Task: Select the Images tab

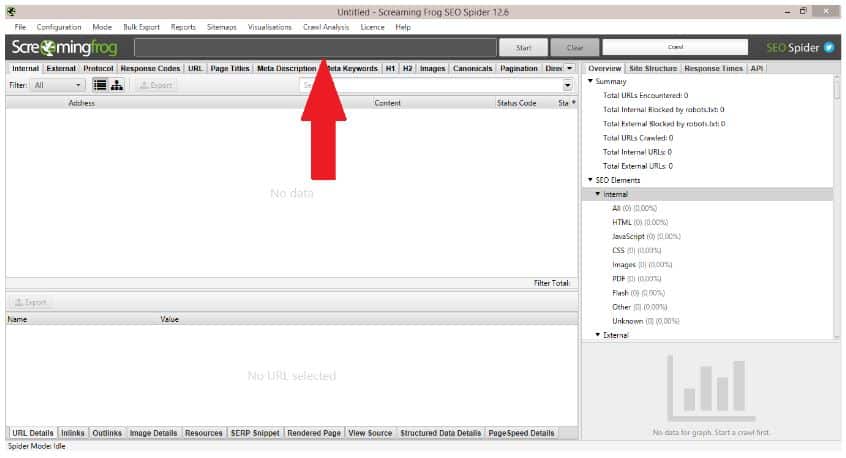Action: click(x=433, y=68)
